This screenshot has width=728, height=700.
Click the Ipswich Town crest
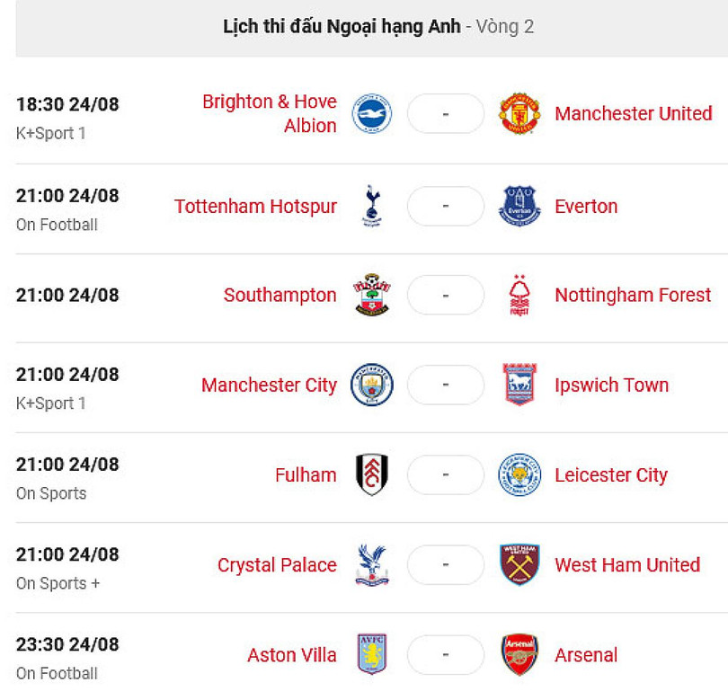(519, 385)
